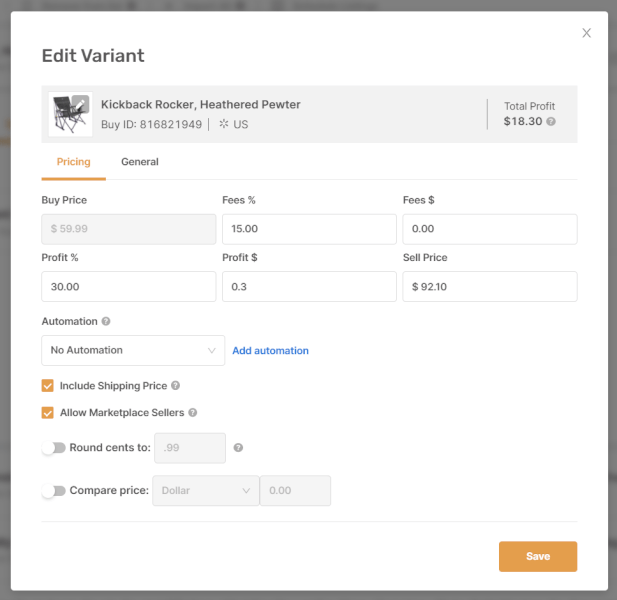
Task: Click the Round cents help icon
Action: point(238,448)
